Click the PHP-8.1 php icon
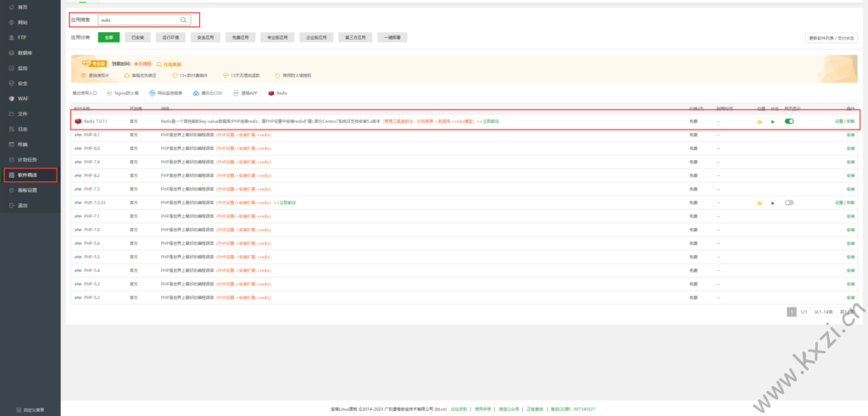Screen dimensions: 868x416 click(x=78, y=135)
